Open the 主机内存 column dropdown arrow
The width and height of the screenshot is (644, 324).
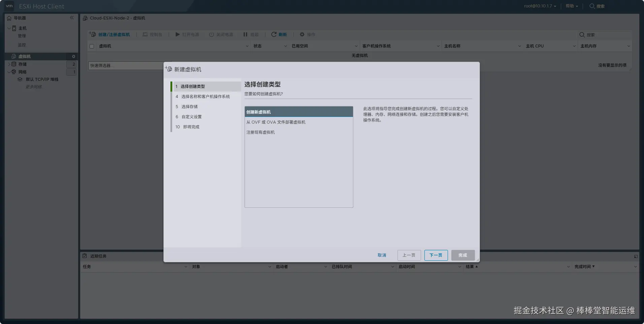(629, 46)
